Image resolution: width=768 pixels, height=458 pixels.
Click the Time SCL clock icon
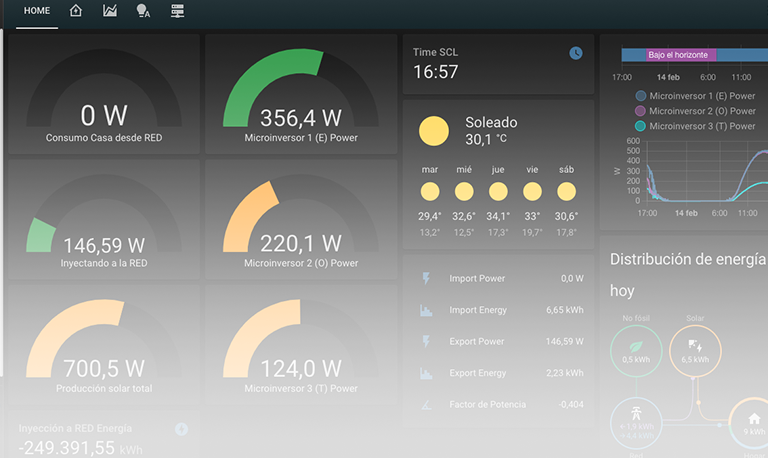576,53
